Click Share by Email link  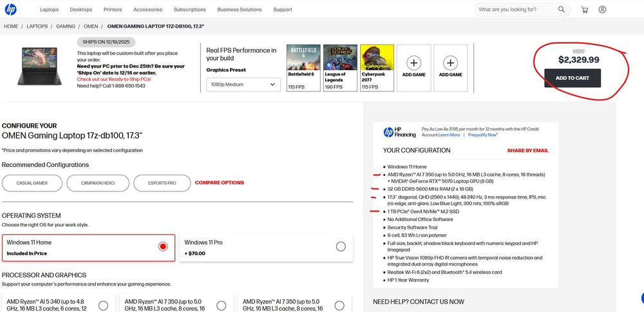[x=528, y=150]
